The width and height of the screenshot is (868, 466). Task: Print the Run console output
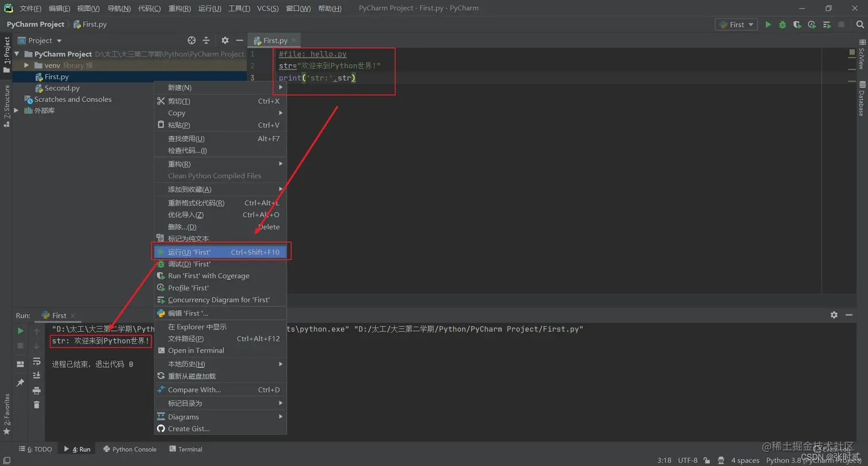point(37,390)
